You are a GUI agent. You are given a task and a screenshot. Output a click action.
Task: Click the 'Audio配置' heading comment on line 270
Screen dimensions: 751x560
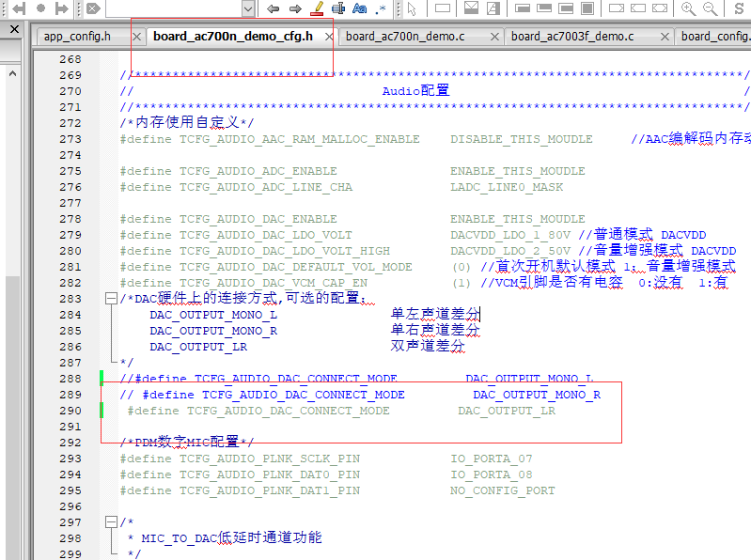(x=415, y=90)
